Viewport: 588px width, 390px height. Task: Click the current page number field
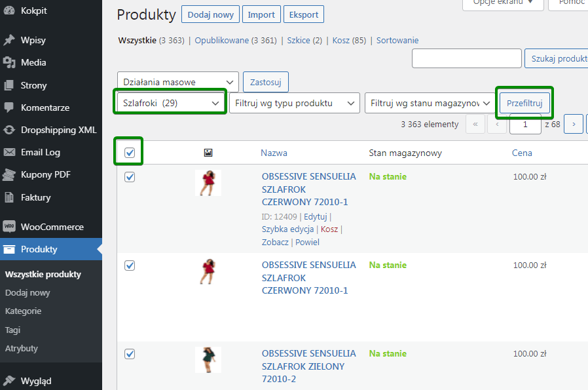(525, 124)
